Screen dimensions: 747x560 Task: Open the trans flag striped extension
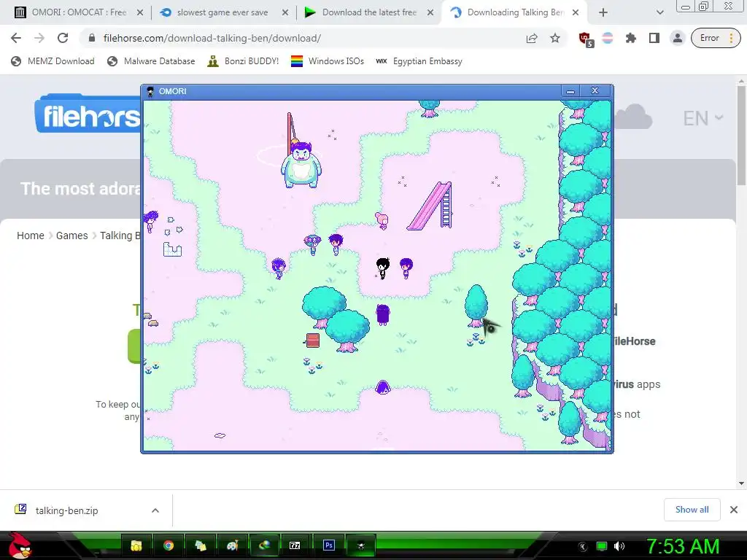click(x=608, y=38)
